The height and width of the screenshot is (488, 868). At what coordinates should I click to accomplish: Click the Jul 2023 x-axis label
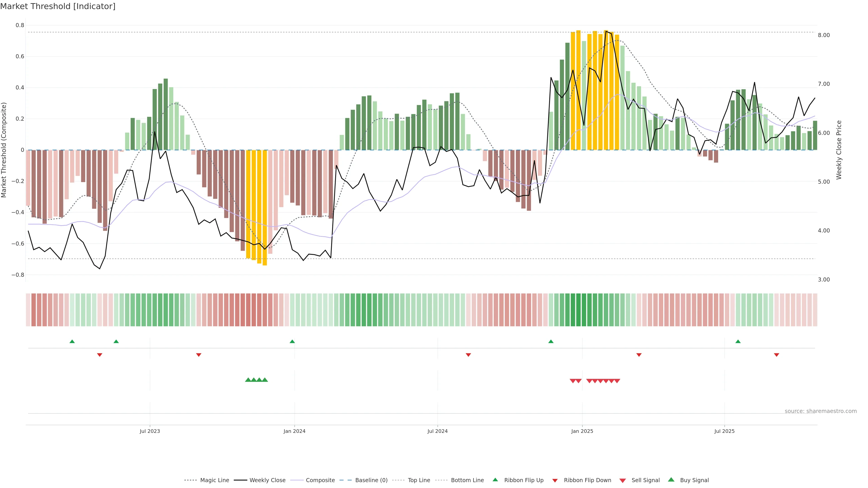click(150, 431)
